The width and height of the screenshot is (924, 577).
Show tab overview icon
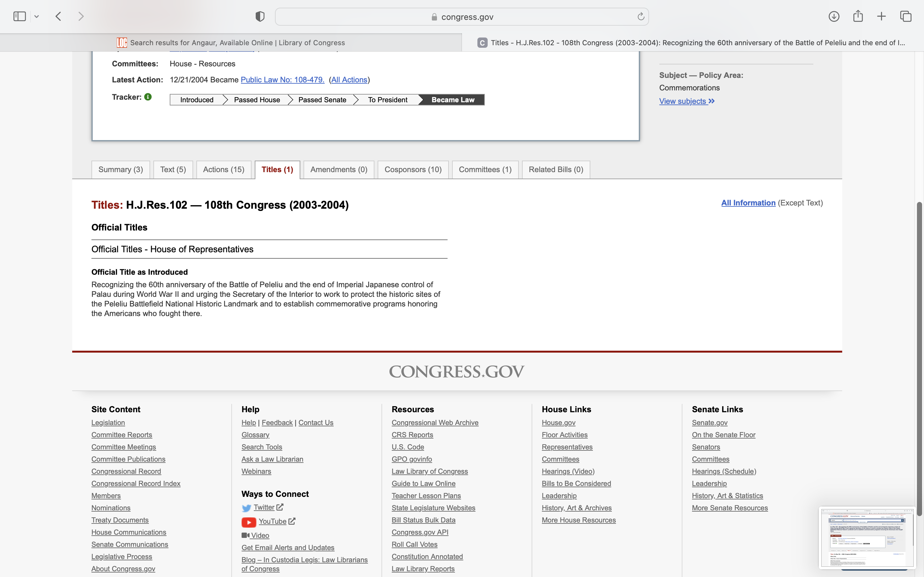[x=906, y=16]
